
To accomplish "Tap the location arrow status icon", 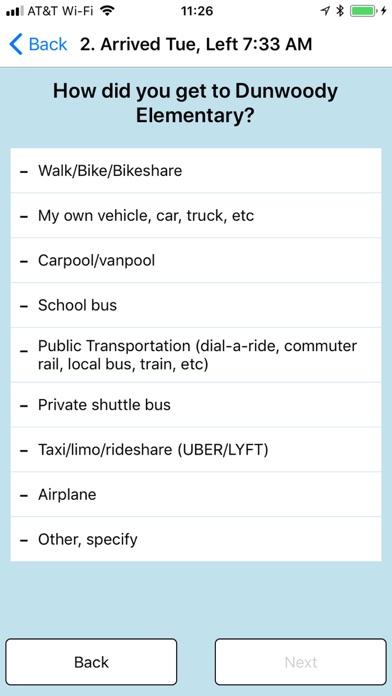I will pyautogui.click(x=325, y=11).
